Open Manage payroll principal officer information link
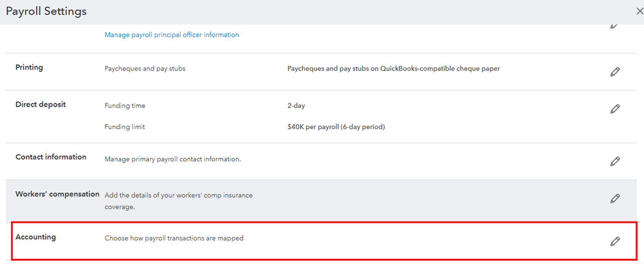 coord(171,35)
